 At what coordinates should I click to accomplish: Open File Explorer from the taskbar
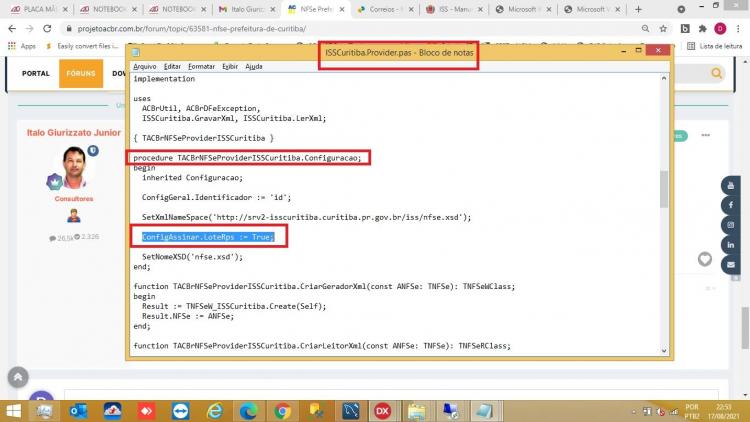417,411
